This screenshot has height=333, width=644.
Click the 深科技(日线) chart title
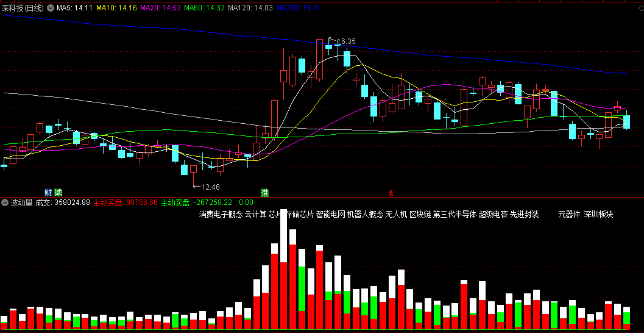[23, 8]
